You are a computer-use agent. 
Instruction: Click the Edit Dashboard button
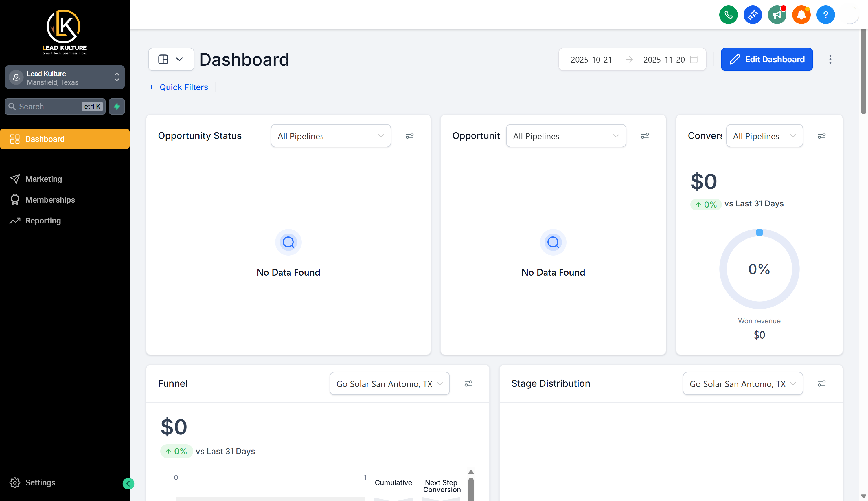(766, 59)
